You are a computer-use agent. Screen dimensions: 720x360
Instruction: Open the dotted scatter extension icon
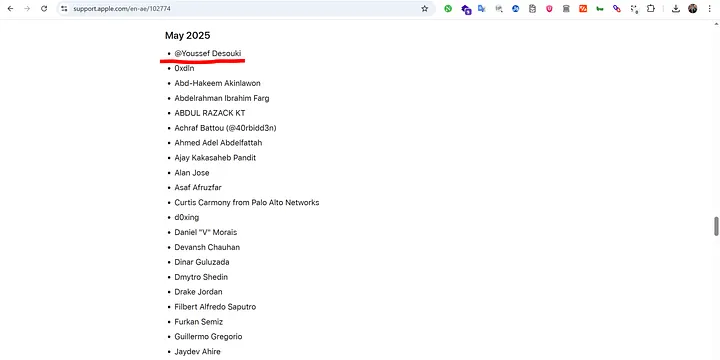click(x=634, y=9)
